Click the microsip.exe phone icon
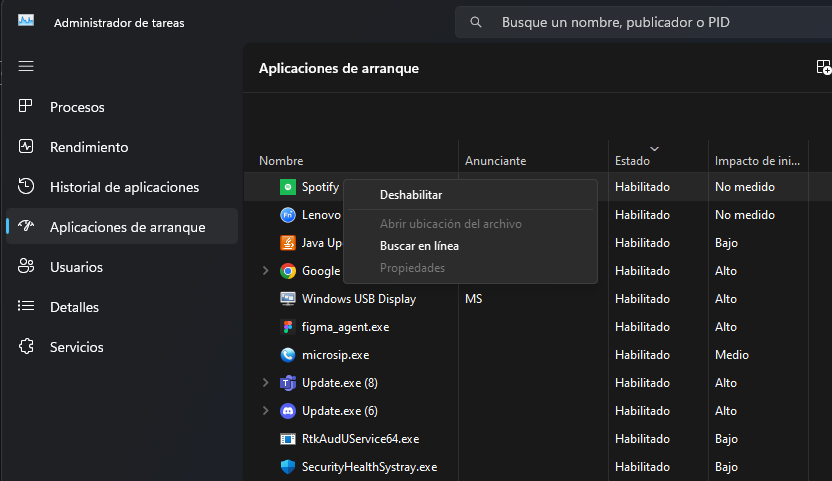832x481 pixels. [288, 355]
